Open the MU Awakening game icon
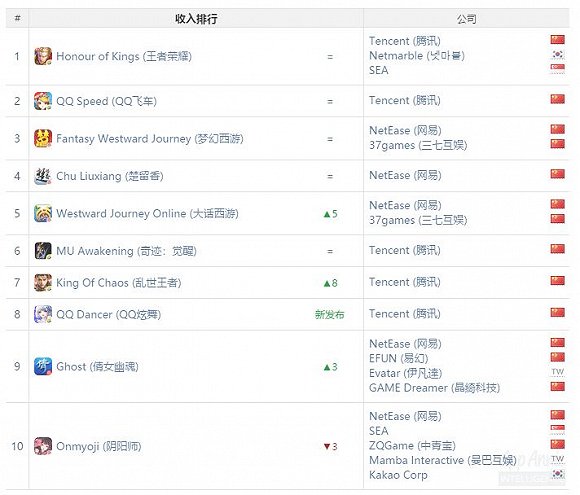This screenshot has width=580, height=495. pyautogui.click(x=43, y=251)
